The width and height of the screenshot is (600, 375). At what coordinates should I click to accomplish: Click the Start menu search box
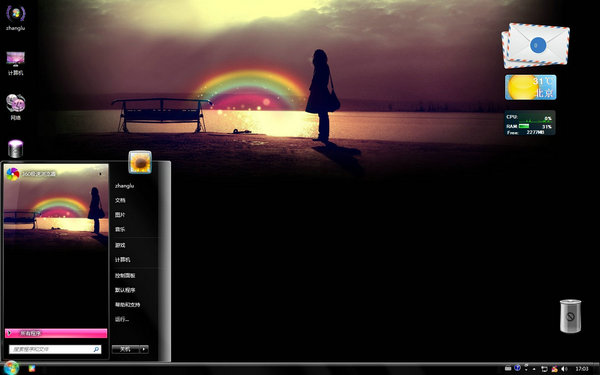55,349
